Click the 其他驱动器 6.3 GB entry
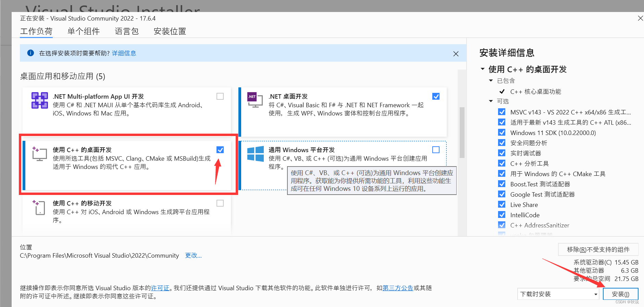644x307 pixels. tap(606, 271)
